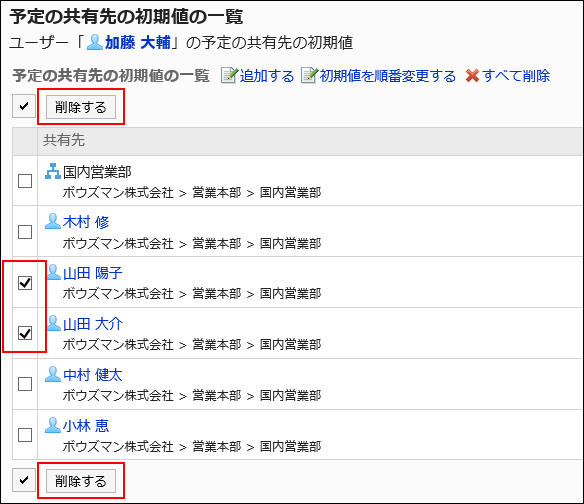Check the 木村 修 row checkbox
The height and width of the screenshot is (504, 584).
tap(25, 232)
